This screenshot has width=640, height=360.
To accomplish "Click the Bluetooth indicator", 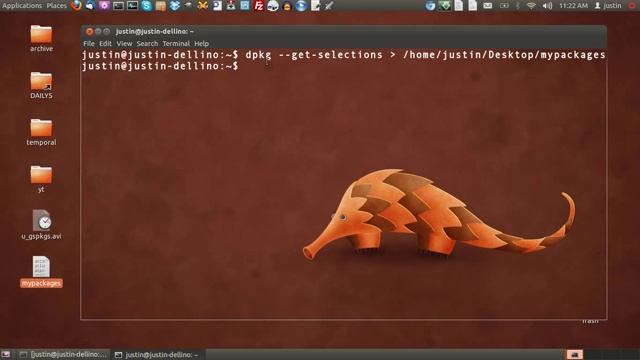I will click(518, 6).
